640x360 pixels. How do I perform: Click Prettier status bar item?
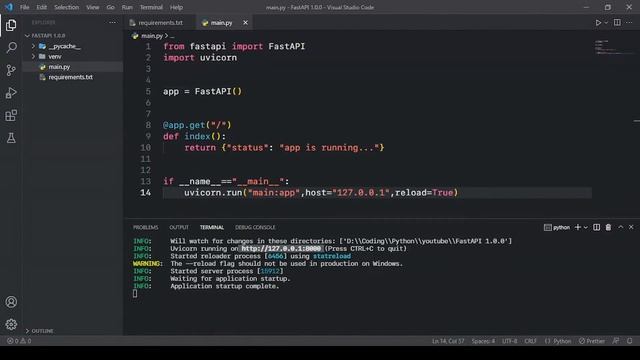point(591,341)
